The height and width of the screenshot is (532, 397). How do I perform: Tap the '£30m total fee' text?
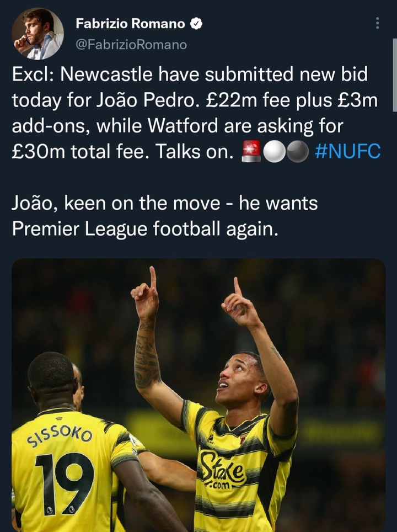(81, 152)
